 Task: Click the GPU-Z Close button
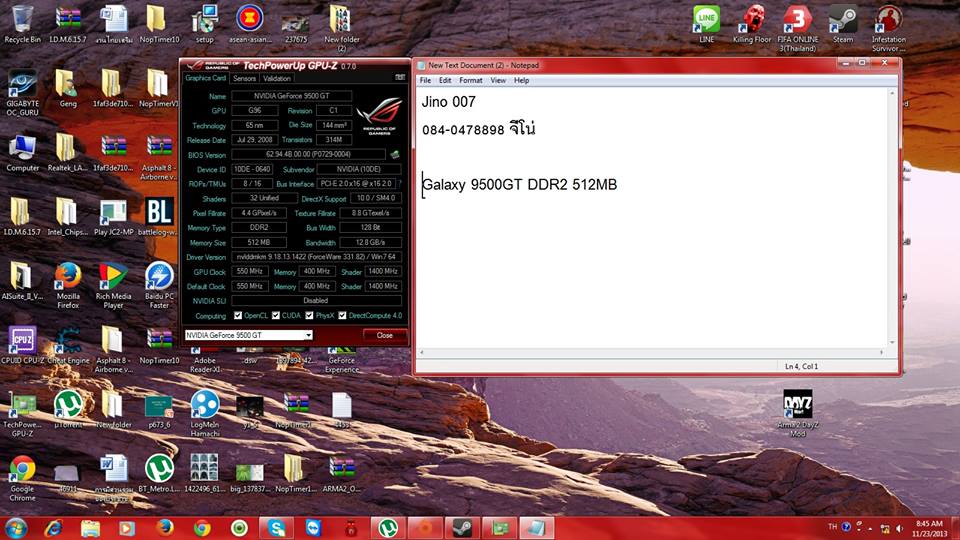coord(384,335)
